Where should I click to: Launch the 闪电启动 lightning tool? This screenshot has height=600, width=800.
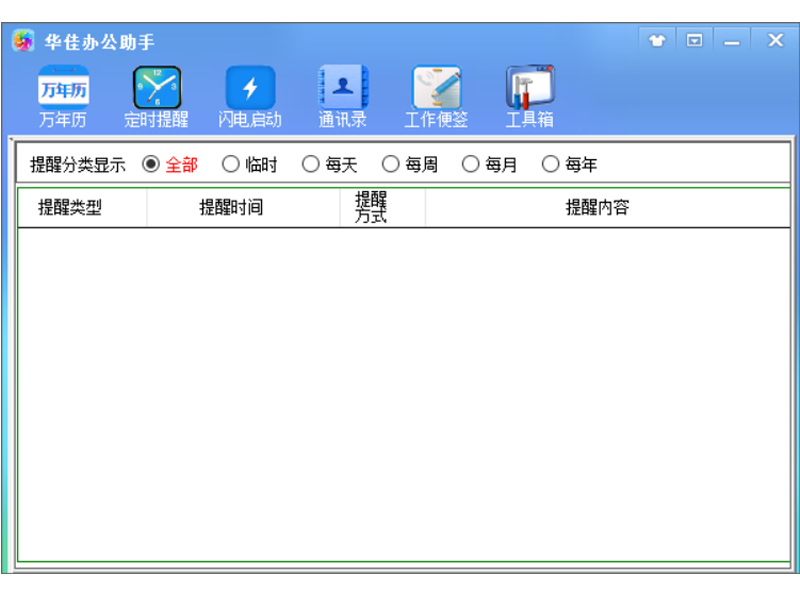250,96
